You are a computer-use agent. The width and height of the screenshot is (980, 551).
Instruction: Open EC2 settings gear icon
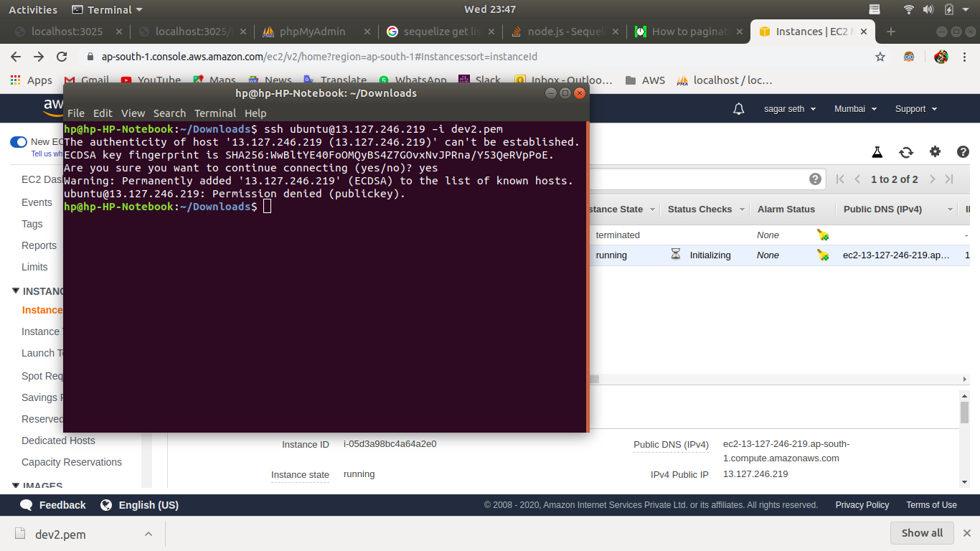(x=935, y=152)
